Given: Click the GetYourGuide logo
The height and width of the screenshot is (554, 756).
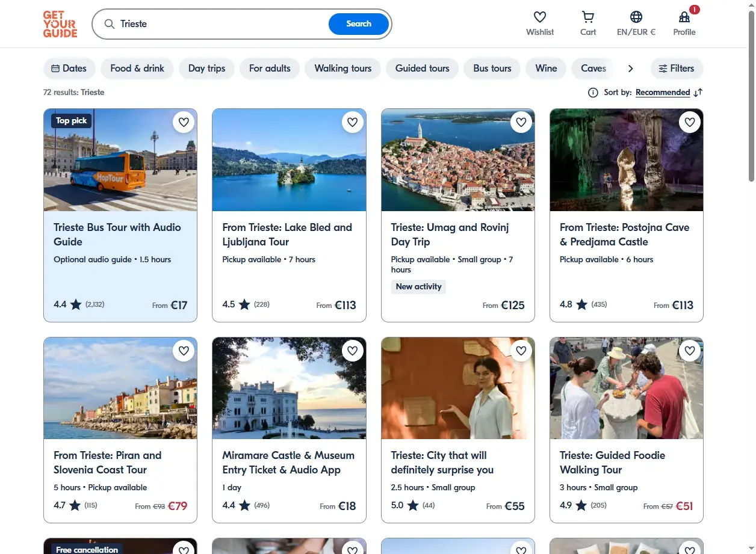Looking at the screenshot, I should point(60,24).
